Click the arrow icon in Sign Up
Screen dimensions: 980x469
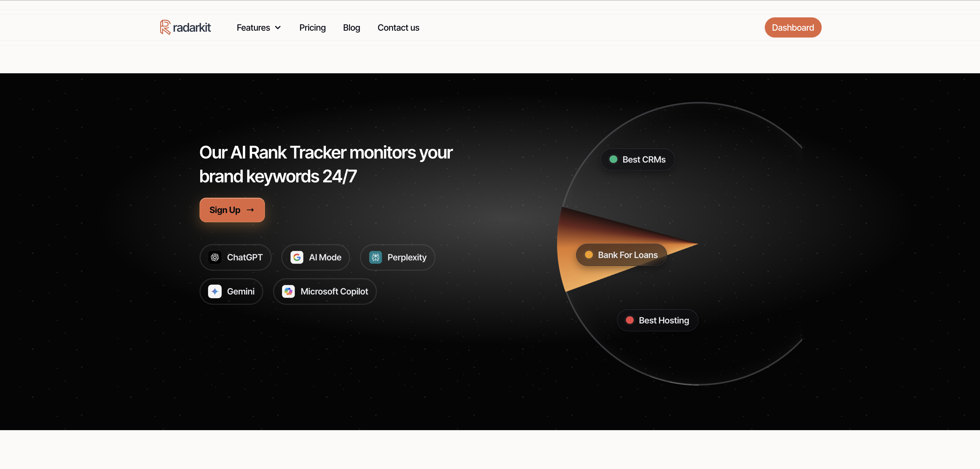(x=250, y=210)
